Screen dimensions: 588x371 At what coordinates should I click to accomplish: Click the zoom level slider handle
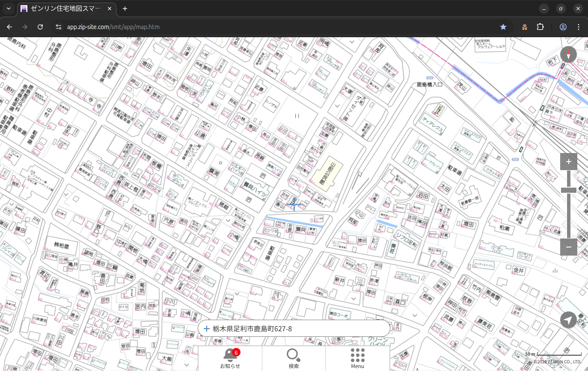[568, 190]
